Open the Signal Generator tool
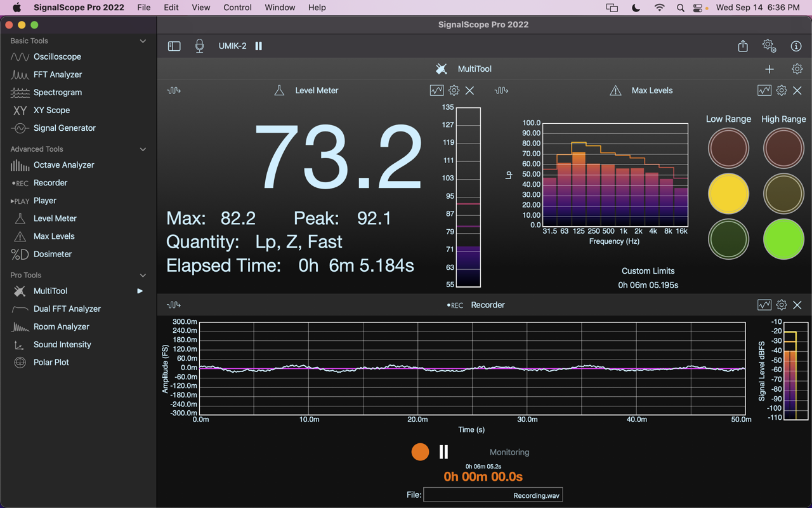This screenshot has width=812, height=508. coord(64,128)
